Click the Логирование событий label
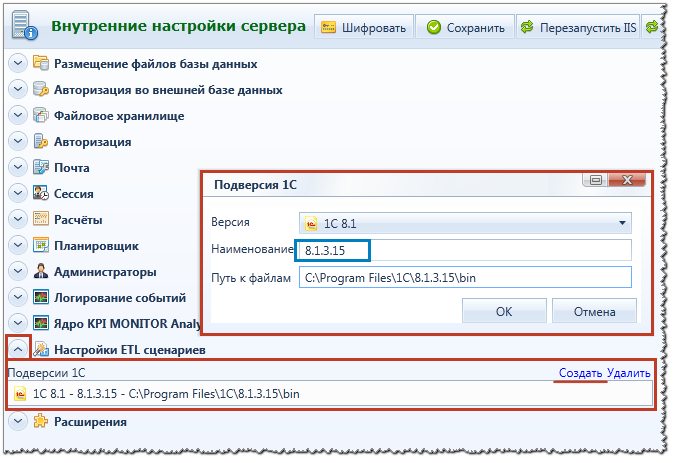Screen dimensions: 676x463 point(120,297)
